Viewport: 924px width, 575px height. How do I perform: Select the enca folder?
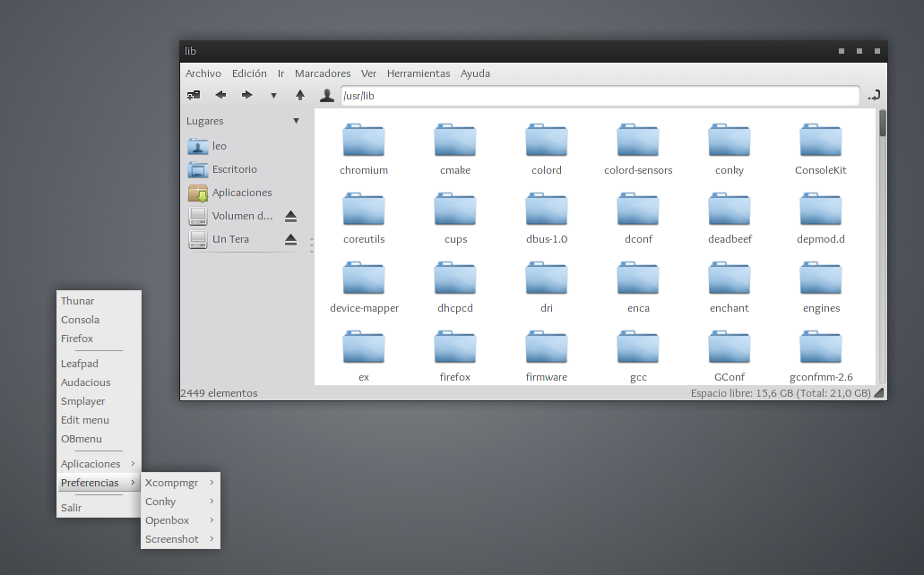[638, 287]
